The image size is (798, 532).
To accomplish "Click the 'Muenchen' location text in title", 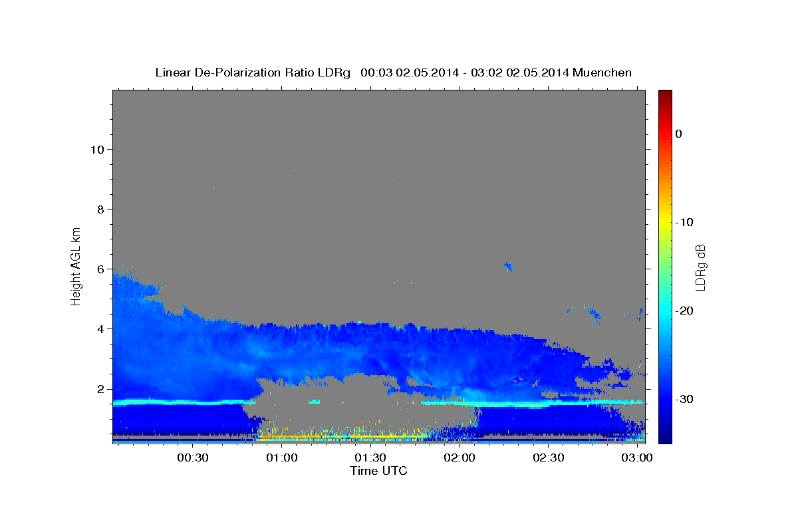I will tap(604, 72).
